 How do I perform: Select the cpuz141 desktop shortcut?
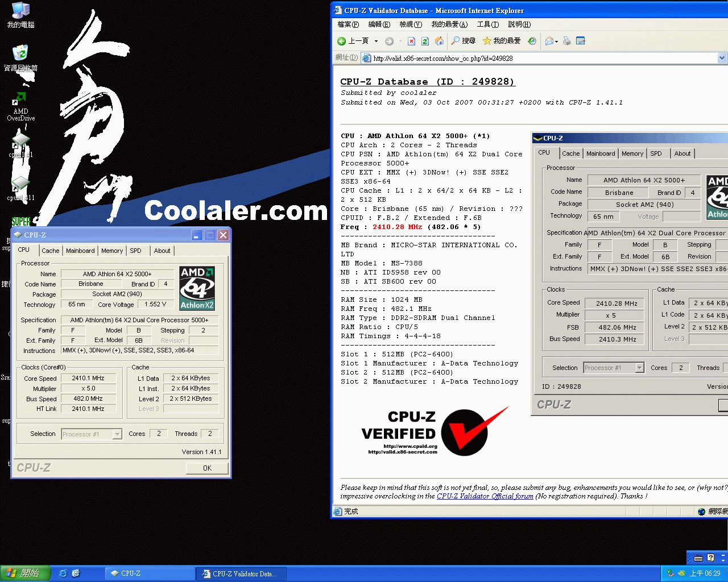[x=20, y=145]
